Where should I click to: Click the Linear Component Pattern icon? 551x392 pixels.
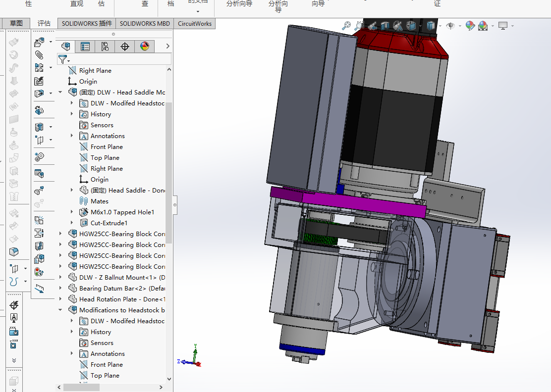(x=39, y=67)
